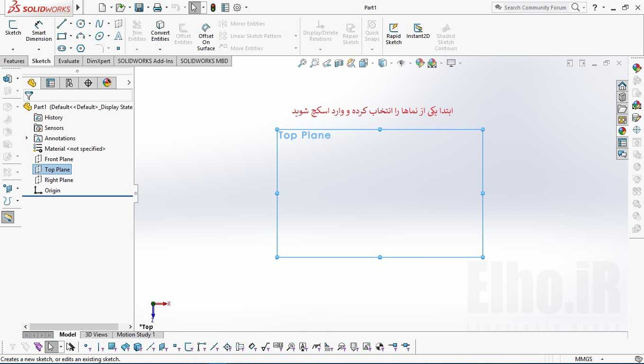Switch to the Features tab
This screenshot has width=644, height=364.
point(14,61)
